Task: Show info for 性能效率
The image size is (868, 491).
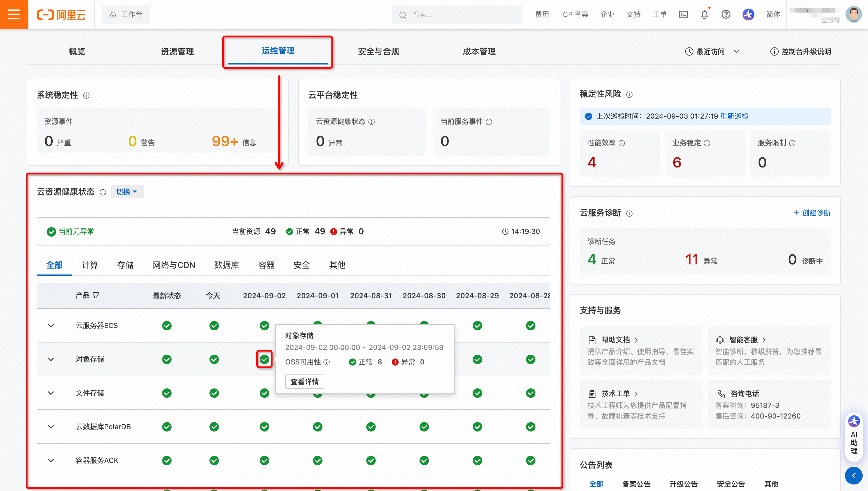Action: (x=622, y=143)
